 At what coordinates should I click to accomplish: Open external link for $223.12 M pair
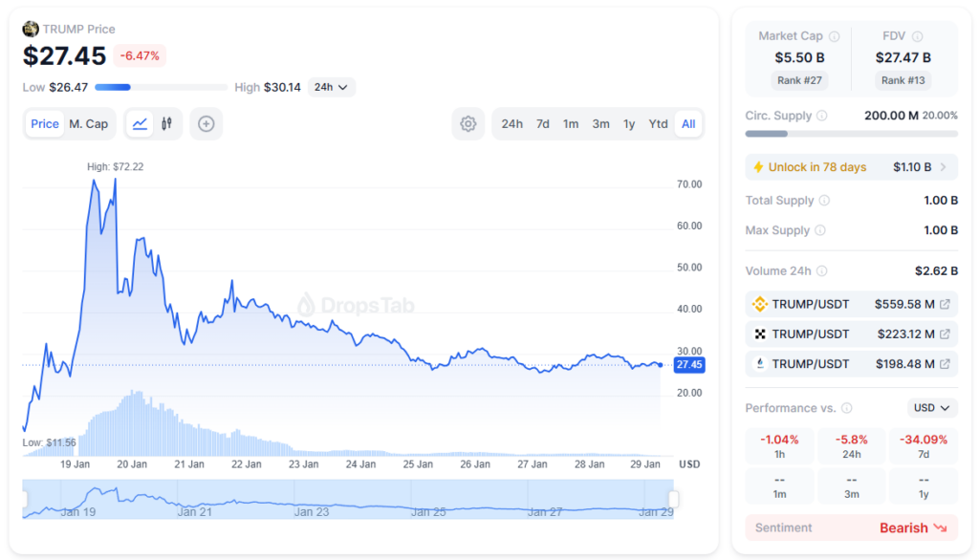click(945, 334)
